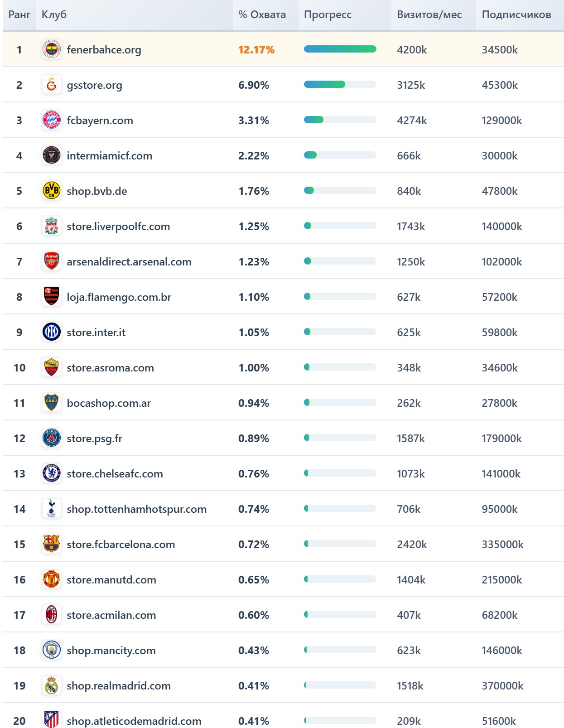Image resolution: width=564 pixels, height=728 pixels.
Task: Sort by 'Визитов/мес' column header
Action: click(x=429, y=14)
